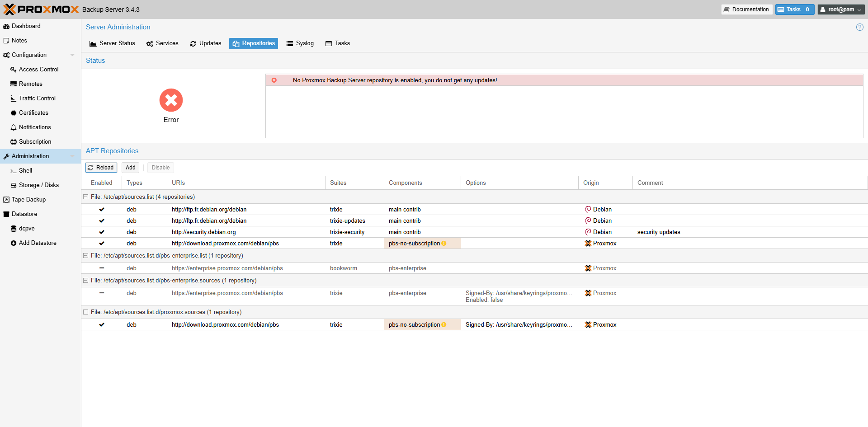
Task: Click the Reload button
Action: click(x=101, y=168)
